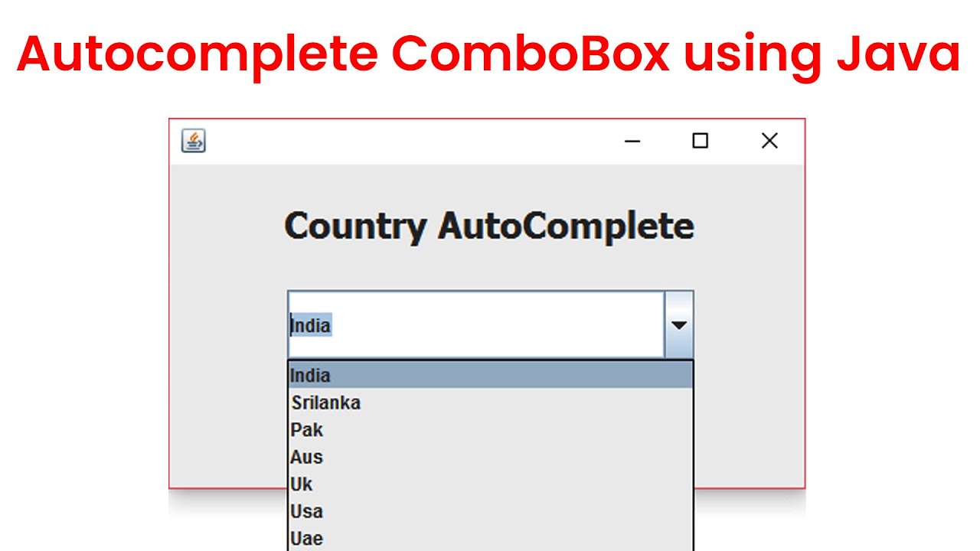Image resolution: width=980 pixels, height=551 pixels.
Task: Click the Autocomplete ComboBox using Java title
Action: tap(488, 55)
